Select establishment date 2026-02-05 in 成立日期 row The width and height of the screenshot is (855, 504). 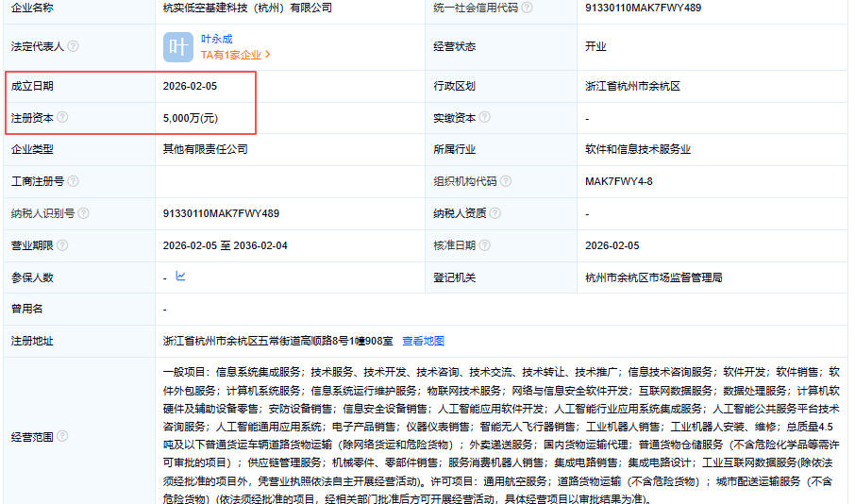pos(190,86)
